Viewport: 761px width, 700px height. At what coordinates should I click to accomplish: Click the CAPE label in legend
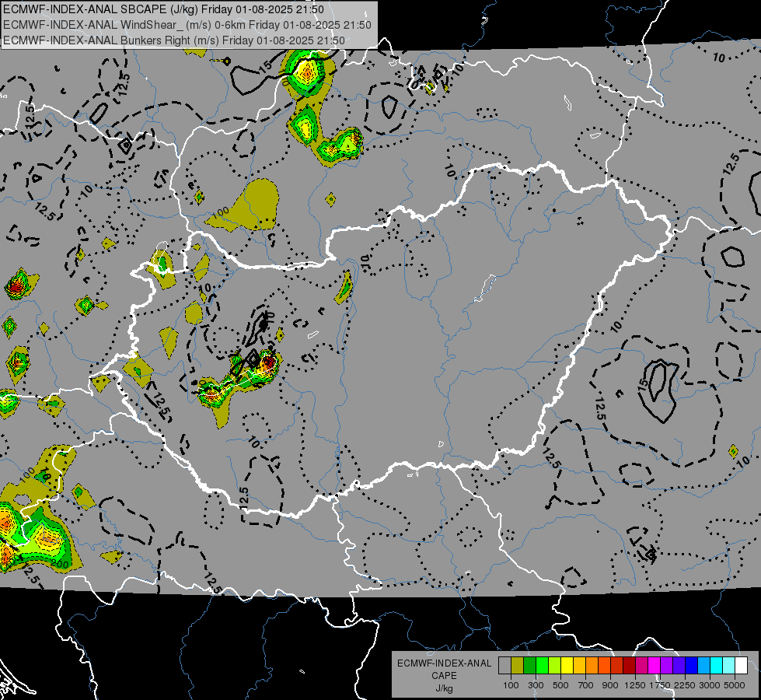coord(444,676)
